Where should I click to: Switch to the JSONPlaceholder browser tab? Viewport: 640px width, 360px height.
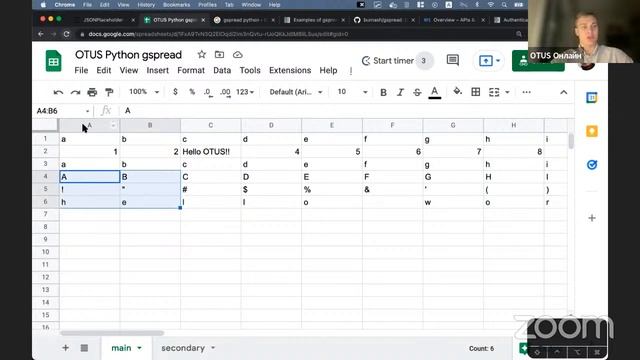tap(103, 20)
